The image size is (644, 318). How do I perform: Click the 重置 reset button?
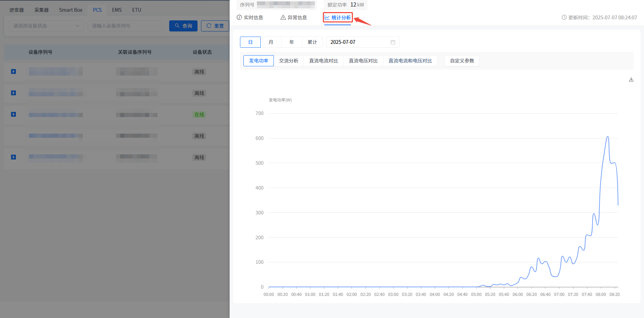215,26
